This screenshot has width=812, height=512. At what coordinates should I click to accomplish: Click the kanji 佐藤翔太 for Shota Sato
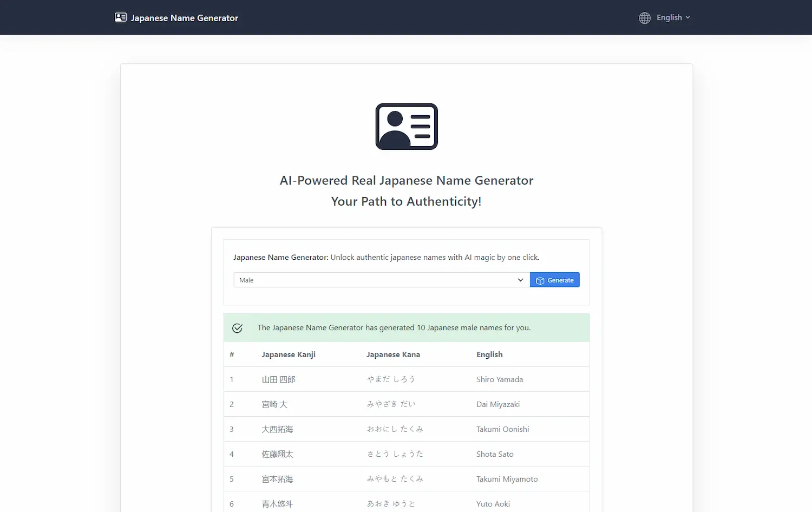(277, 454)
